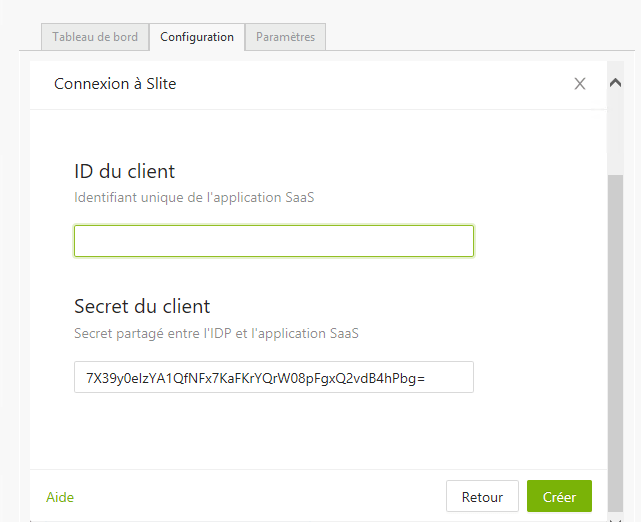Click the scroll up arrow icon
Image resolution: width=641 pixels, height=522 pixels.
[615, 83]
